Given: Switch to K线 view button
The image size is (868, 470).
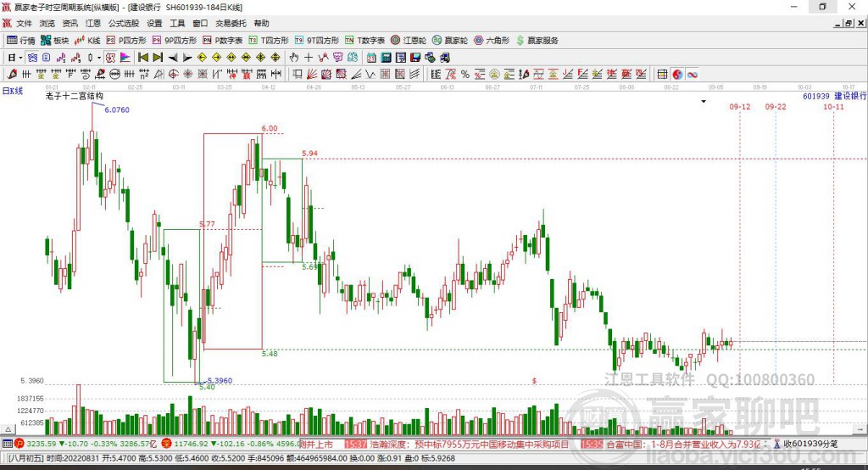Looking at the screenshot, I should point(87,41).
